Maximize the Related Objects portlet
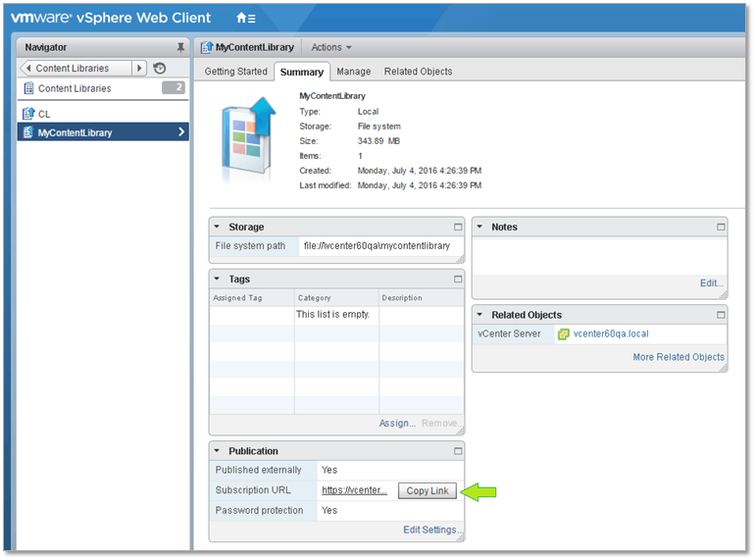The width and height of the screenshot is (755, 560). click(721, 315)
